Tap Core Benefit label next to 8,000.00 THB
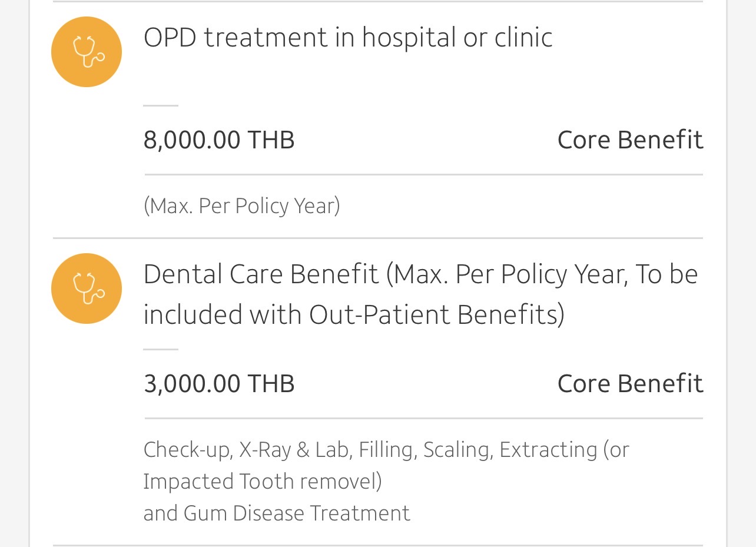Screen dimensions: 756x547 point(630,140)
